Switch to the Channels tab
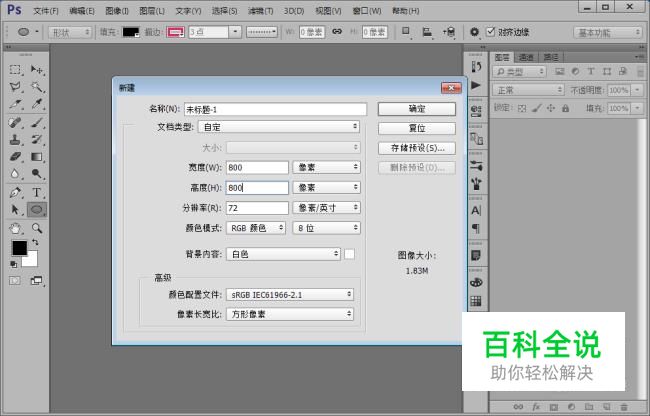The height and width of the screenshot is (416, 650). tap(526, 57)
